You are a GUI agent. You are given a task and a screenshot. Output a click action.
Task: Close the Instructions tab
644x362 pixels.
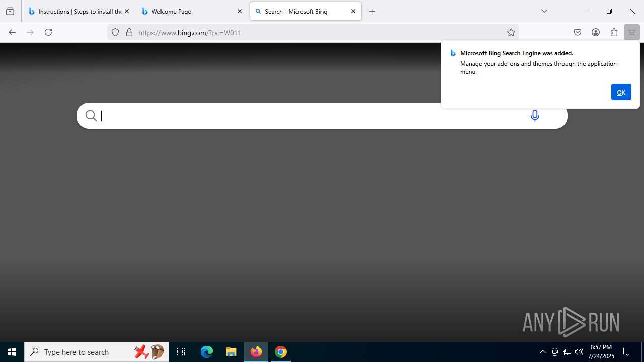[x=126, y=11]
